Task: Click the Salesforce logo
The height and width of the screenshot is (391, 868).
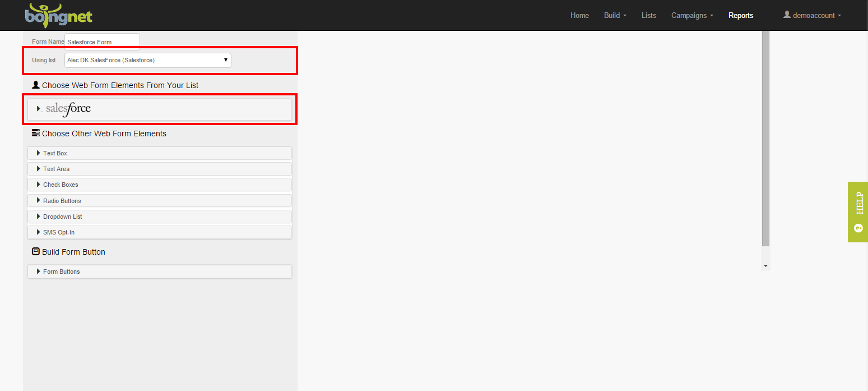Action: pos(68,109)
